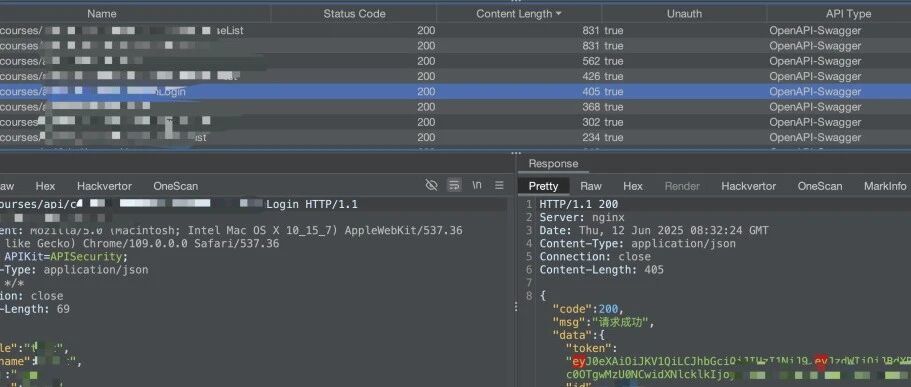Click the response Date header line
Viewport: 911px width, 387px height.
click(x=654, y=231)
